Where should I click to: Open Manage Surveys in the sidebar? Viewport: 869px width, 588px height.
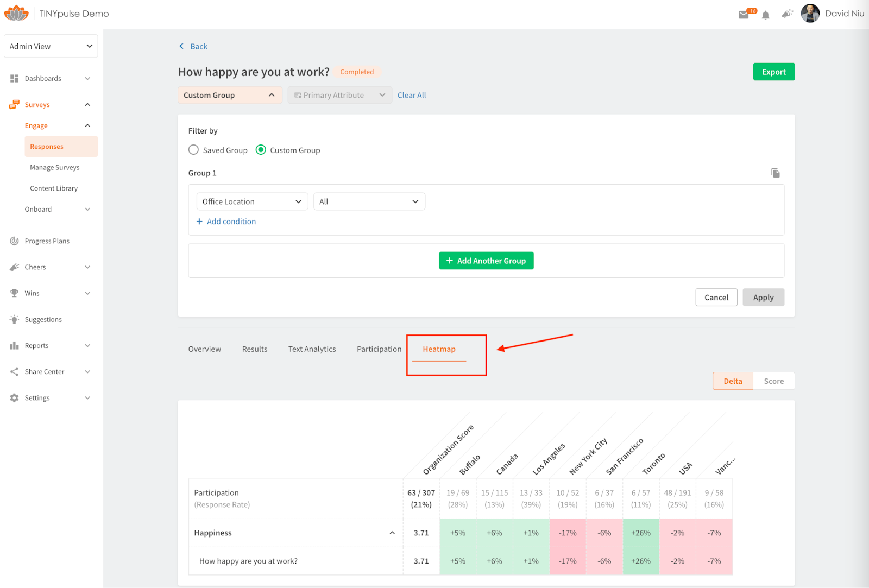coord(55,167)
